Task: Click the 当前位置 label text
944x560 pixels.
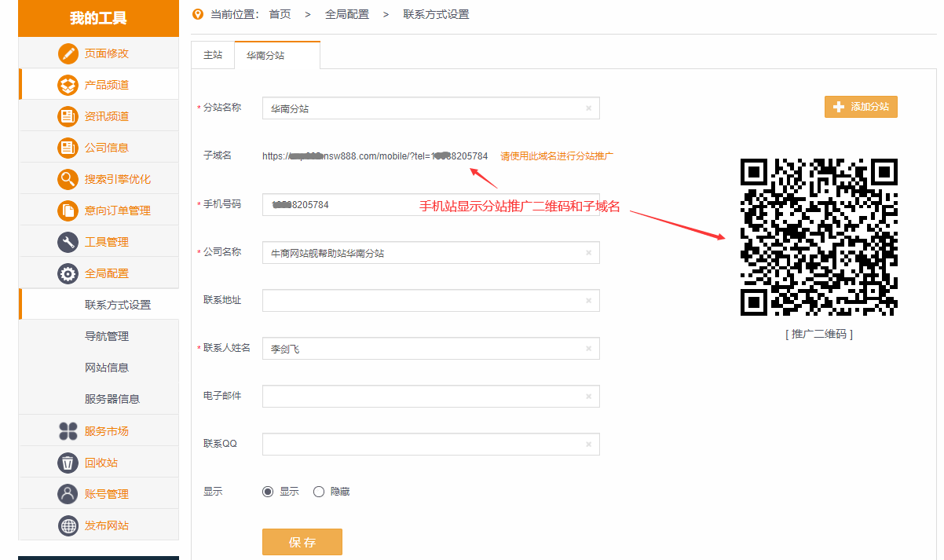Action: tap(232, 14)
